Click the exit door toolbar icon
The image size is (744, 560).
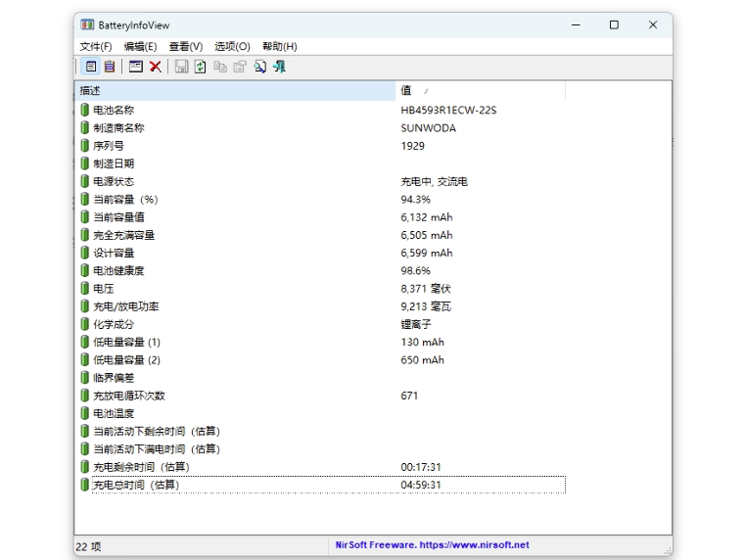coord(279,67)
